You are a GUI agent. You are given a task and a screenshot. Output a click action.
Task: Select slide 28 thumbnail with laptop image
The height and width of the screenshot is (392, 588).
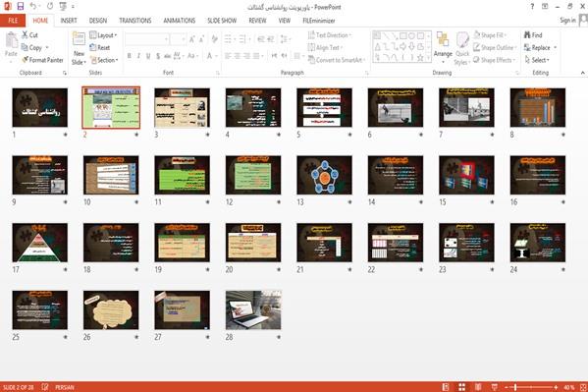click(x=253, y=309)
